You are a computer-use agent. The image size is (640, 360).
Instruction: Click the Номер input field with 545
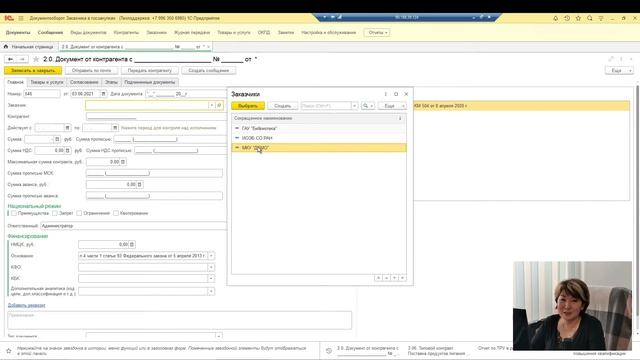(42, 94)
